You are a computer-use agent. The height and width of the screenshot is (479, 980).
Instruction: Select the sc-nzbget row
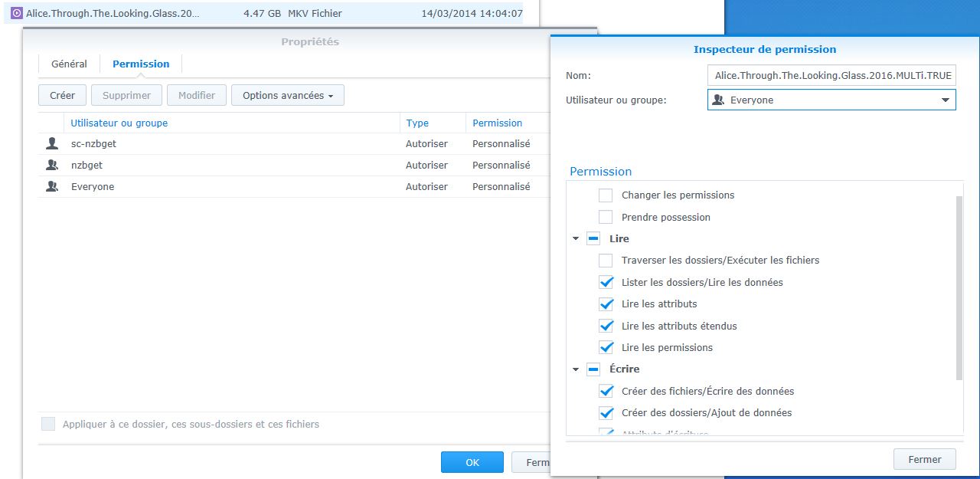click(x=294, y=143)
